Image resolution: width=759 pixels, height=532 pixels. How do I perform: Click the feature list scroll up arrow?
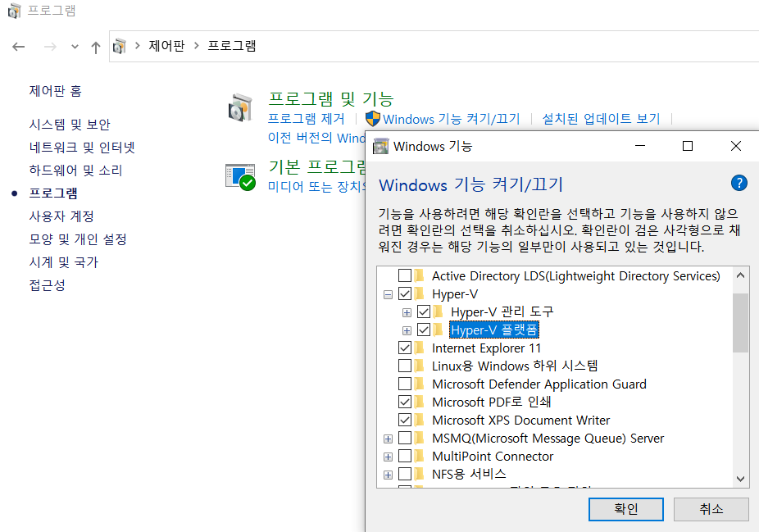[740, 275]
